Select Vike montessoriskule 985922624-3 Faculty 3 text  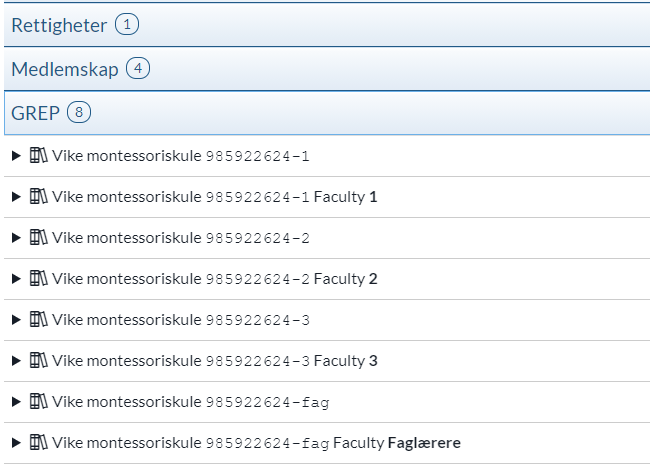coord(215,360)
